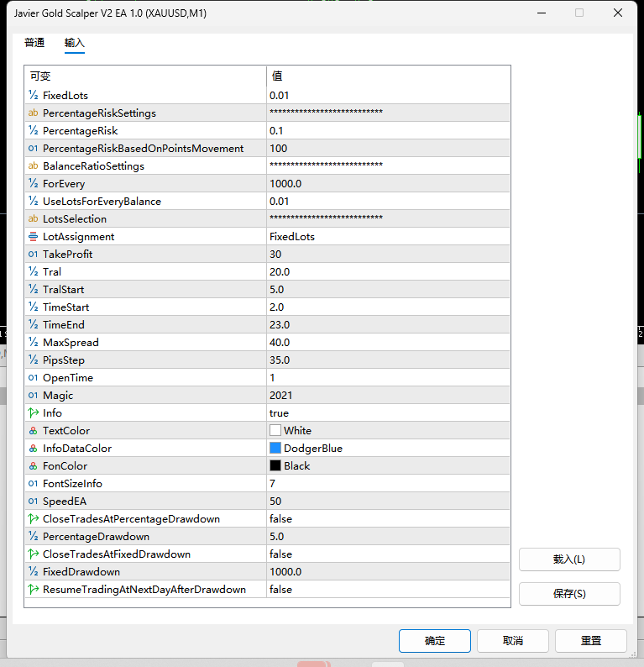Image resolution: width=644 pixels, height=667 pixels.
Task: Click the blue InfoDataColor swatch
Action: [x=275, y=448]
